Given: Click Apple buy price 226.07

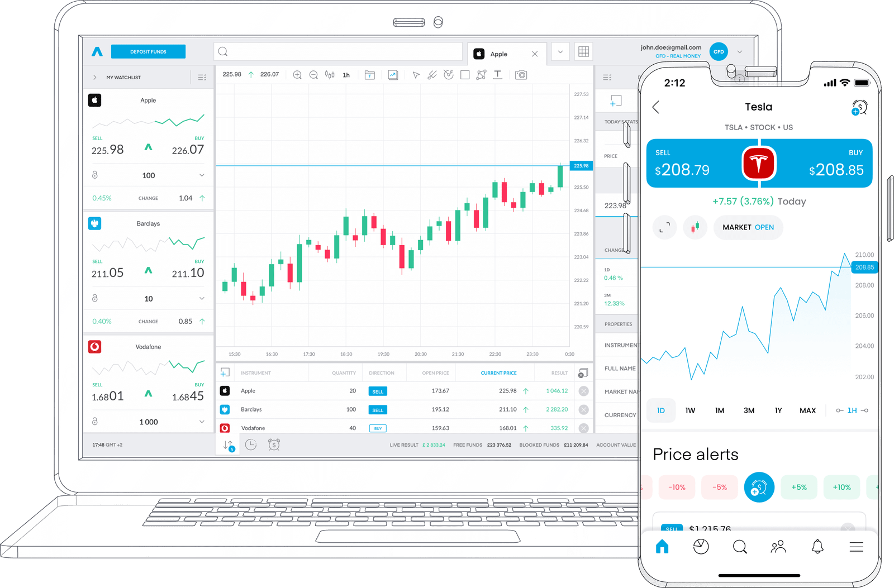Looking at the screenshot, I should pos(188,150).
